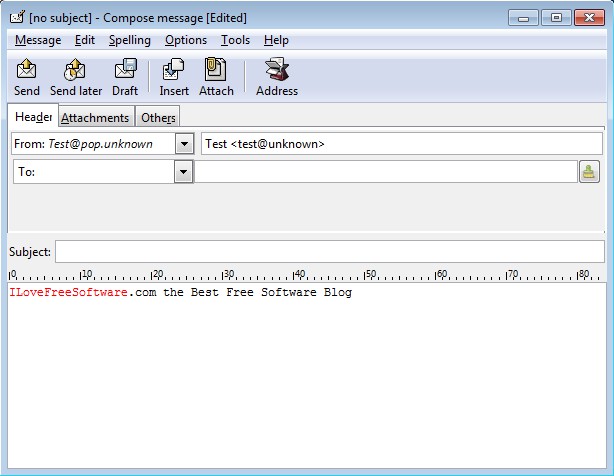614x476 pixels.
Task: Switch to the Others tab
Action: (158, 117)
